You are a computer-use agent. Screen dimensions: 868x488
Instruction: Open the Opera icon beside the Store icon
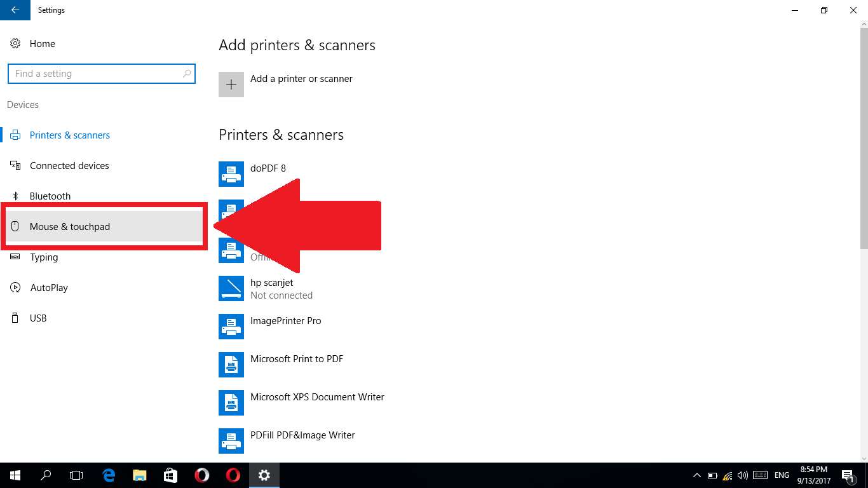pos(202,475)
